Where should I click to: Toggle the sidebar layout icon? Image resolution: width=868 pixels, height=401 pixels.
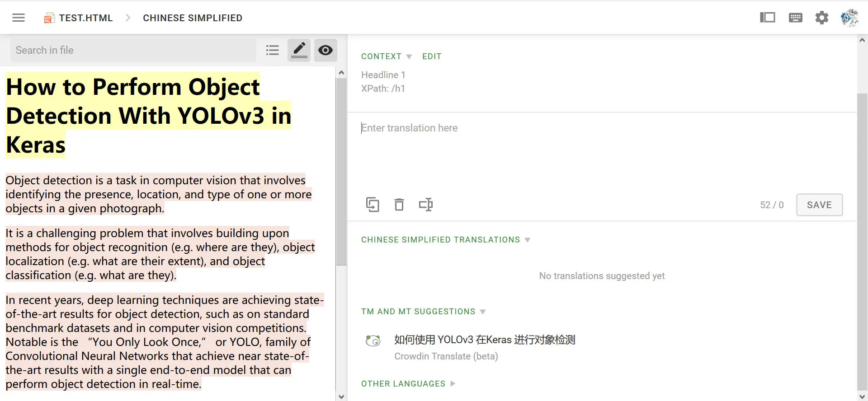(768, 18)
